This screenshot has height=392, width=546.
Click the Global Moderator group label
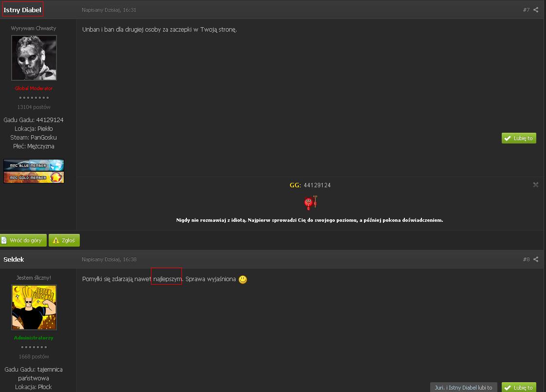34,89
